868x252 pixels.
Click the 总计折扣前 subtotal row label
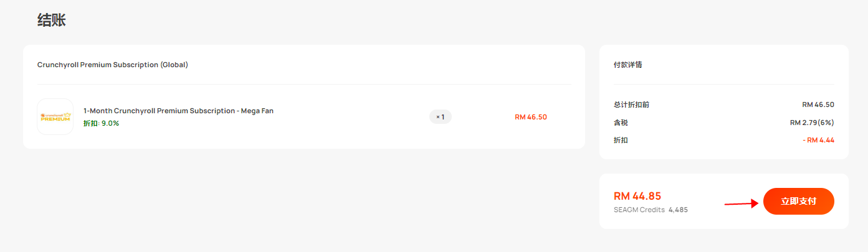click(x=632, y=105)
